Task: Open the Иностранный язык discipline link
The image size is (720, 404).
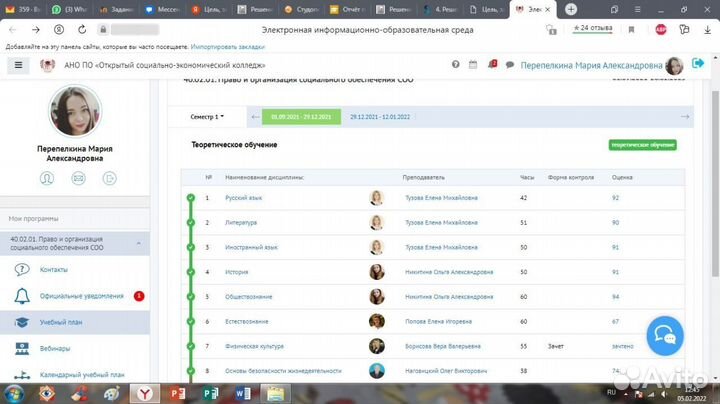Action: (x=251, y=247)
